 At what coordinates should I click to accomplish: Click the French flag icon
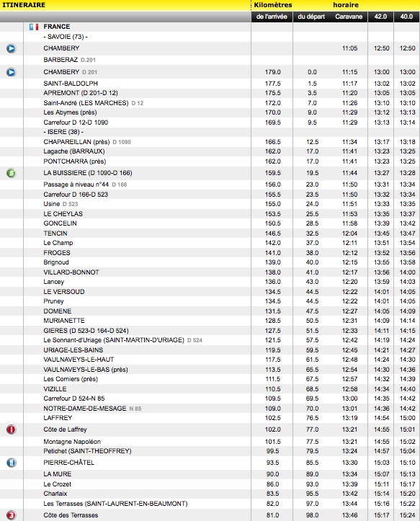coord(34,27)
